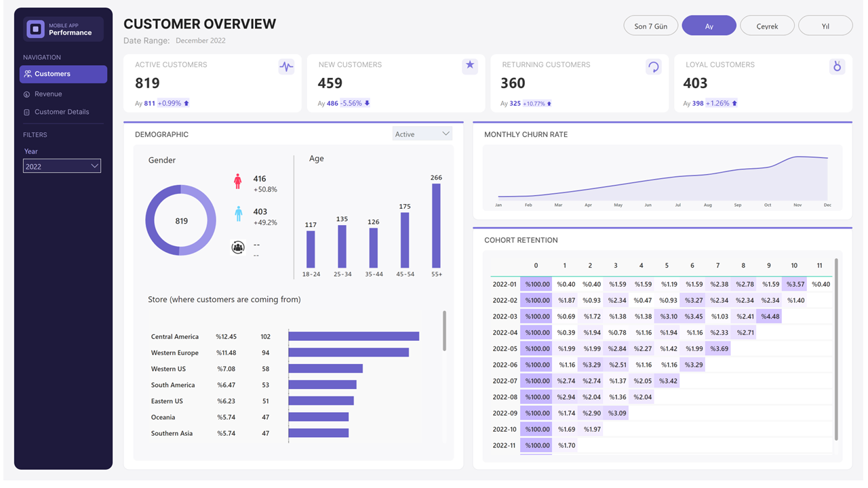Open the Year filter dropdown showing 2022
This screenshot has width=868, height=488.
pyautogui.click(x=62, y=165)
